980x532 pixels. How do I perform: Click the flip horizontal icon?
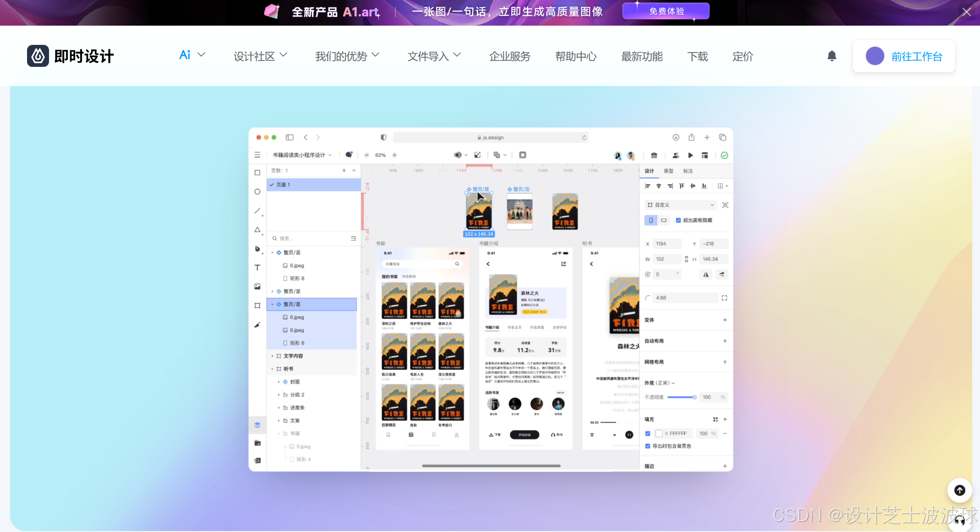point(706,275)
